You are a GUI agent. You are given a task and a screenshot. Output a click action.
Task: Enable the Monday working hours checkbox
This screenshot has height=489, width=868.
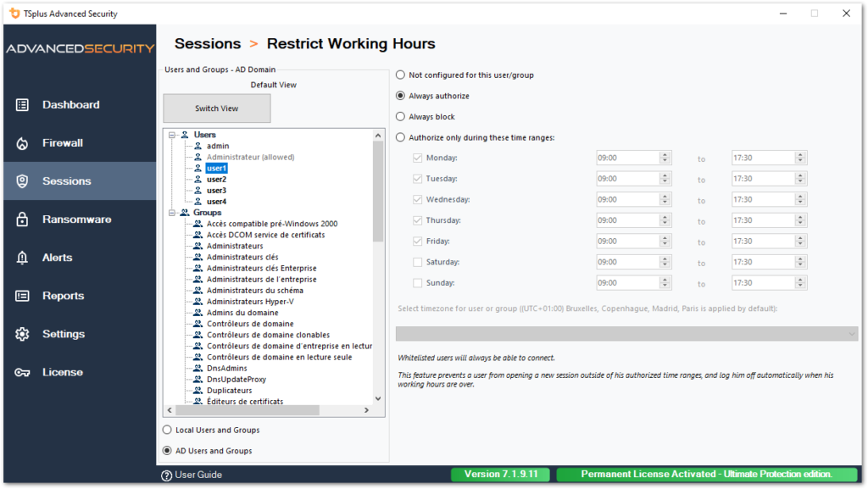click(417, 158)
